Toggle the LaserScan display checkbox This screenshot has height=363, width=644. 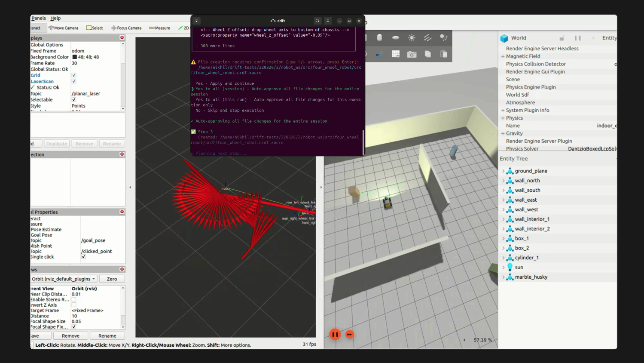point(74,81)
